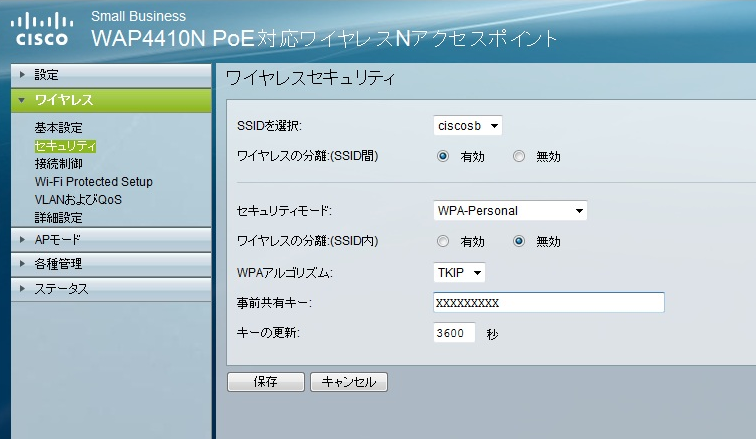Click the ワイヤレスセキュリティ page heading
Screen dimensions: 756x439
tap(310, 78)
